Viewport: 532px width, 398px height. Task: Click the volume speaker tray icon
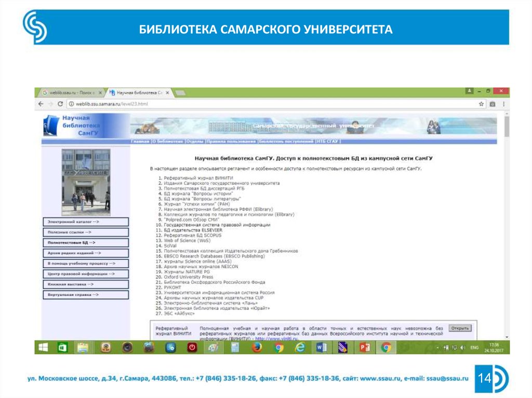[x=462, y=348]
